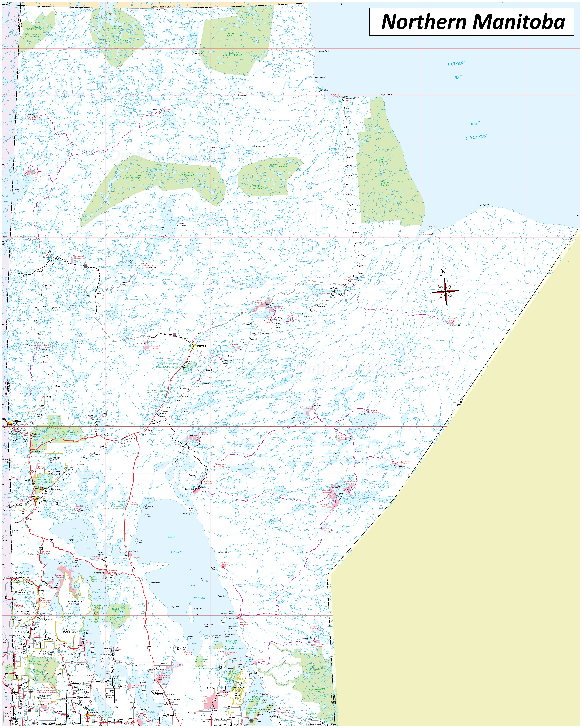Viewport: 582px width, 728px height.
Task: Click the Route 290 marker near Jacam
Action: [354, 284]
